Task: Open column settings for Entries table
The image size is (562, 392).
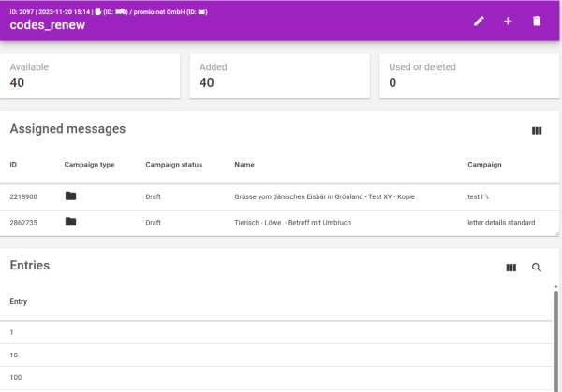Action: click(x=511, y=268)
